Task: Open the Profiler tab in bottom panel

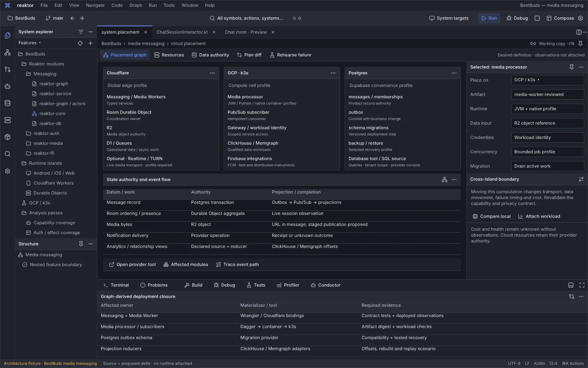Action: coord(288,285)
